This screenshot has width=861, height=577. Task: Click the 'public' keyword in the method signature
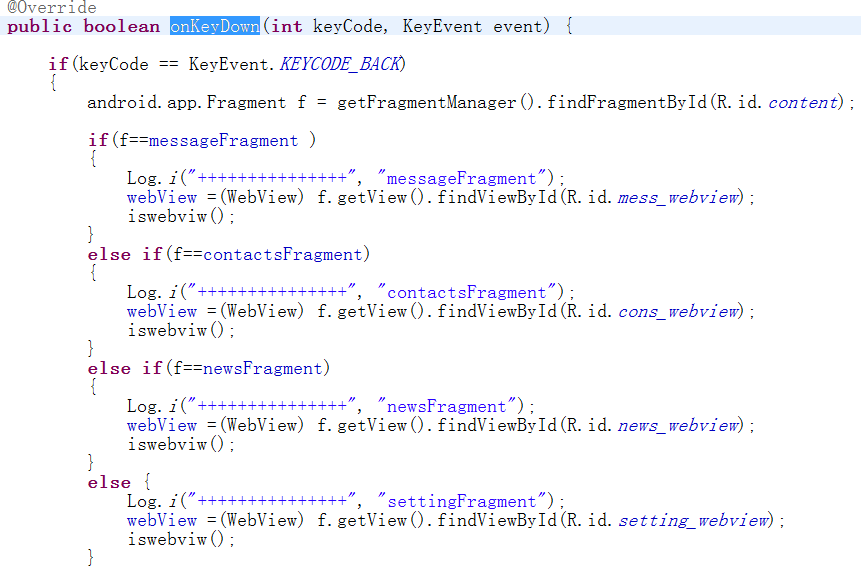[40, 26]
